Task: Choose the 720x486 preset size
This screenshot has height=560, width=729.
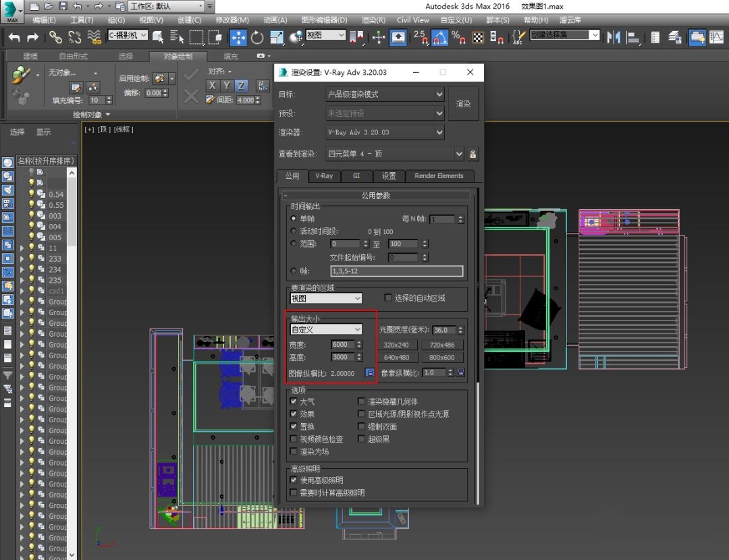Action: pos(441,345)
